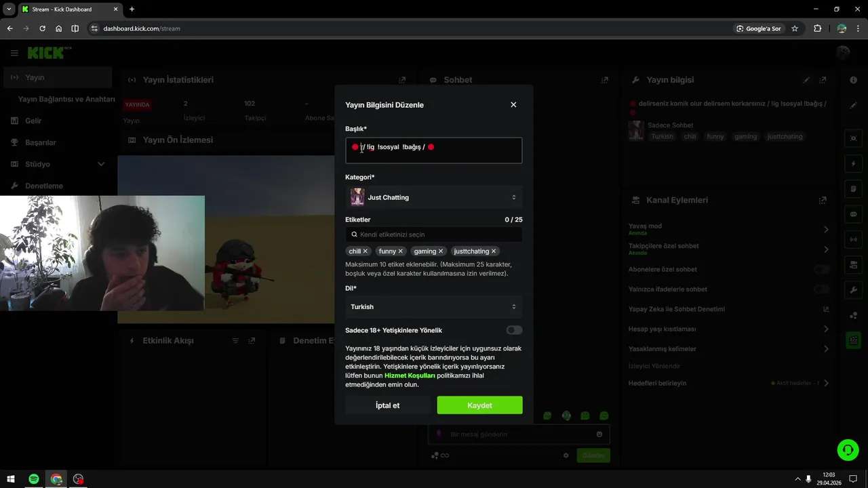The height and width of the screenshot is (488, 868).
Task: Bookmark this page with star icon
Action: point(795,28)
